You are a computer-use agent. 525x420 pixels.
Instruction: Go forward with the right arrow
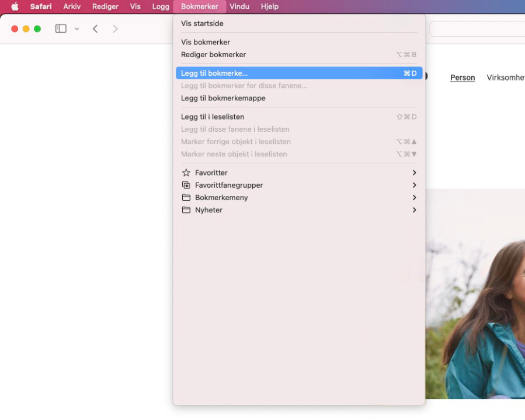[115, 29]
